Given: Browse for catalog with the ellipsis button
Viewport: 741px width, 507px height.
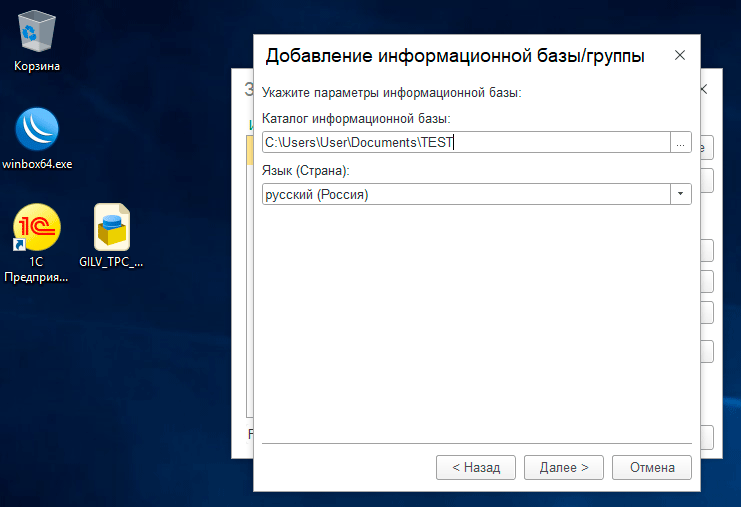Looking at the screenshot, I should tap(681, 142).
